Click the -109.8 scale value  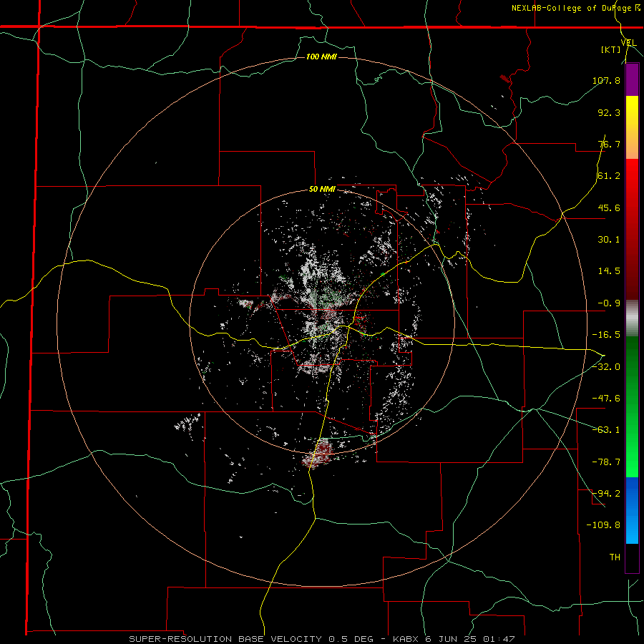(x=603, y=525)
